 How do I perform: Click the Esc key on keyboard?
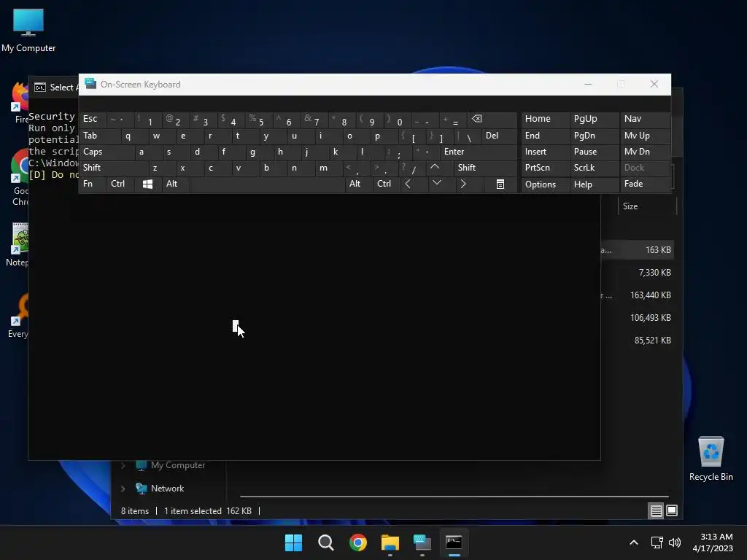(x=93, y=119)
